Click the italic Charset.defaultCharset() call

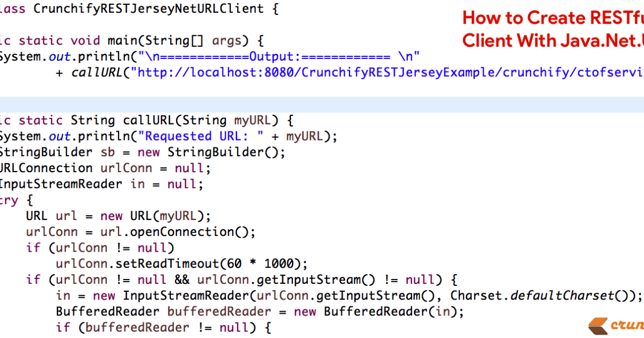pyautogui.click(x=545, y=296)
